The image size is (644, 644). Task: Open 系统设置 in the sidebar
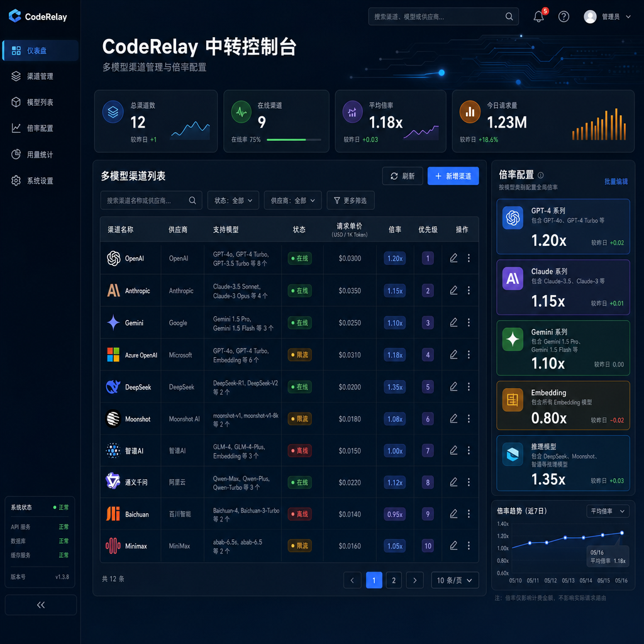tap(40, 180)
